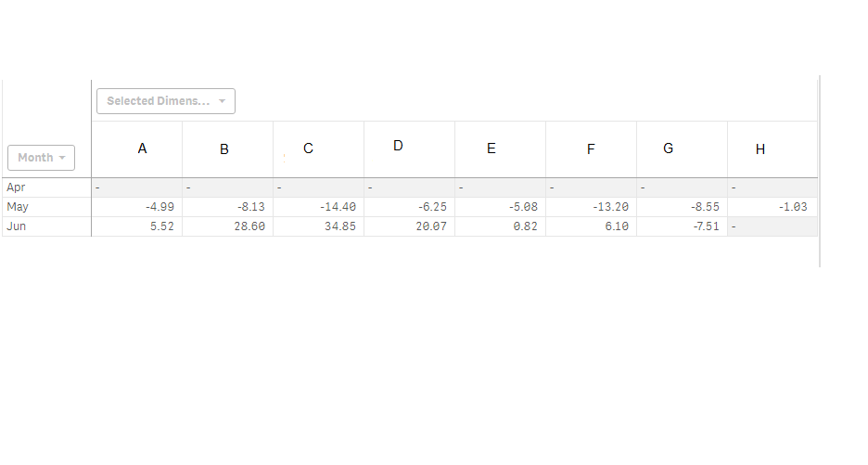Open the Selected Dimens... dropdown
The height and width of the screenshot is (465, 868).
[165, 101]
